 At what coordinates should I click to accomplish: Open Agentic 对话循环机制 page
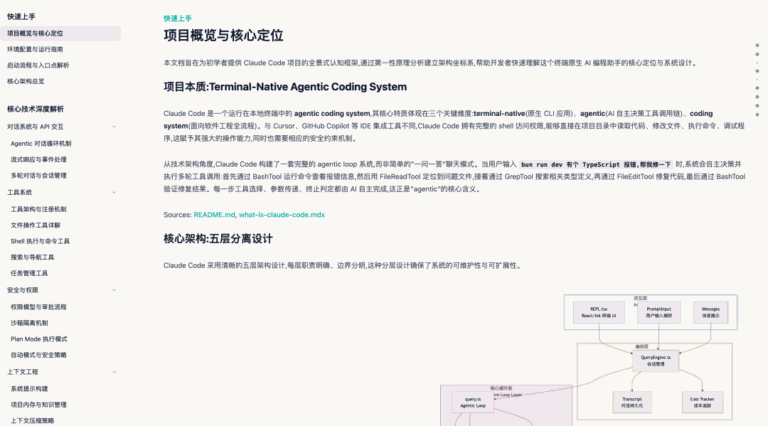point(41,143)
